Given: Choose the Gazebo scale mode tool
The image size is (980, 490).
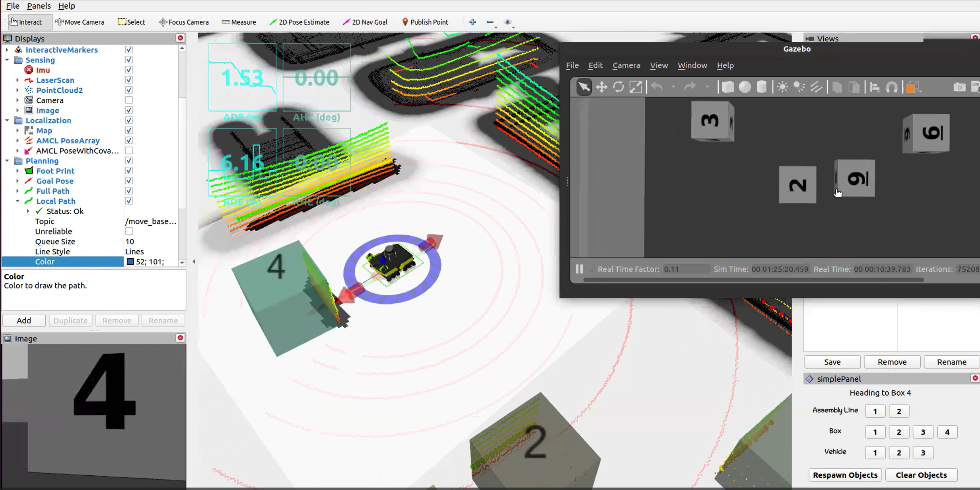Looking at the screenshot, I should pos(636,87).
